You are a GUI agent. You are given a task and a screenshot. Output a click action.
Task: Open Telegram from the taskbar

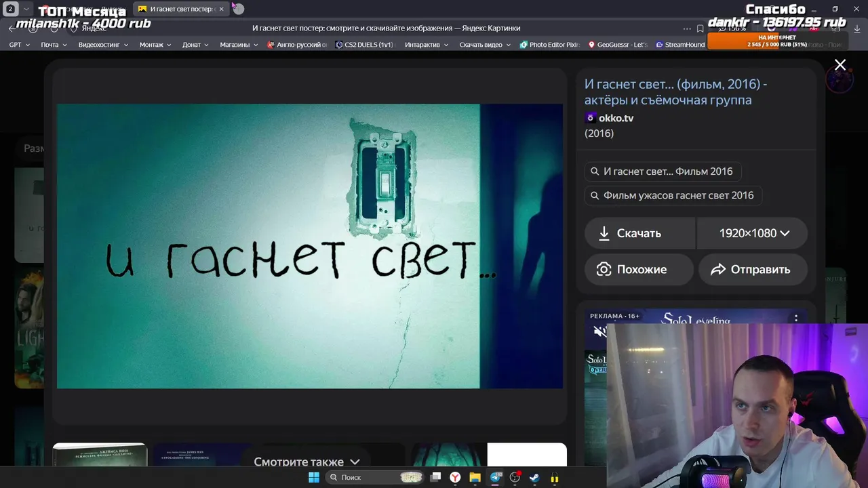(495, 477)
